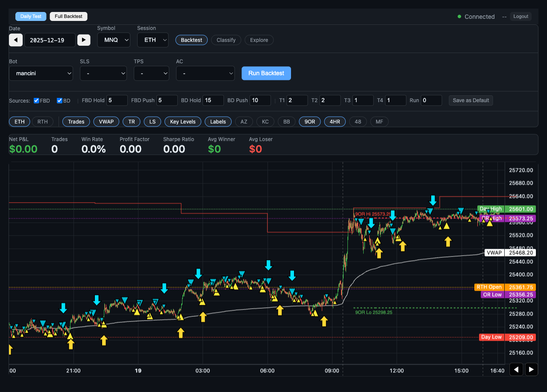Screen dimensions: 547x392
Task: Click the green Day High price label
Action: coord(490,209)
